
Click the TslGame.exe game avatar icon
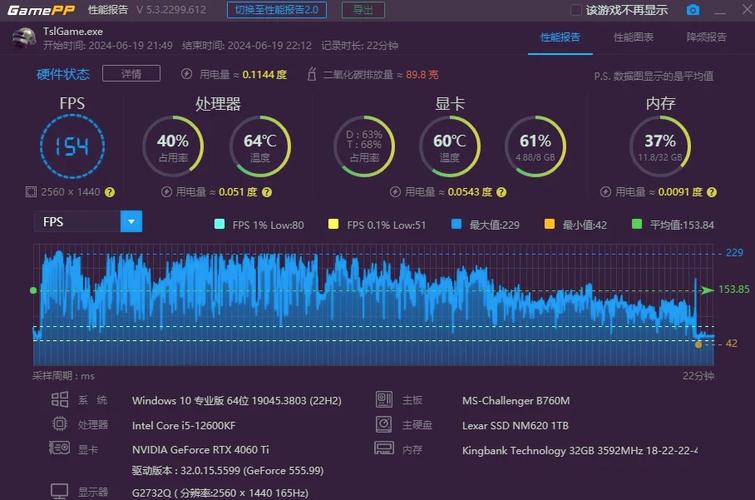pos(25,38)
